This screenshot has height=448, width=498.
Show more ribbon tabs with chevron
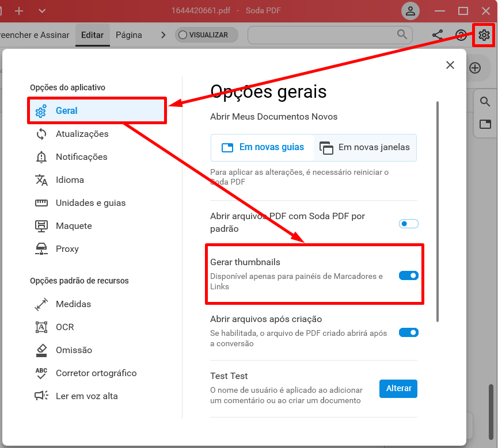pos(164,35)
